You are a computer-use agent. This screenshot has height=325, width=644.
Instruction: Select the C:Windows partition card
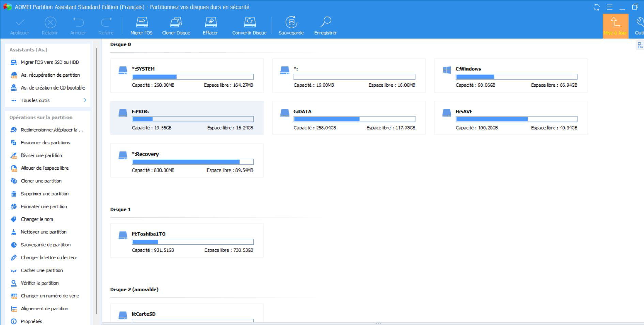click(x=511, y=75)
